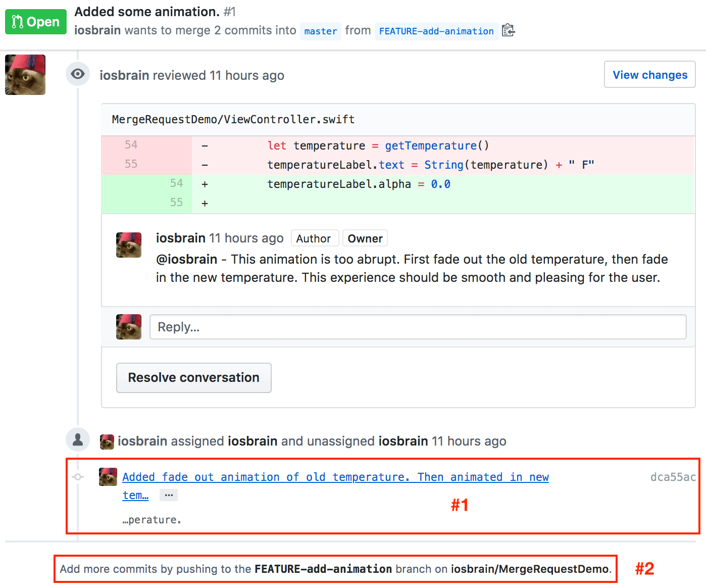Click the person assignee icon in timeline
This screenshot has height=588, width=706.
(x=78, y=439)
